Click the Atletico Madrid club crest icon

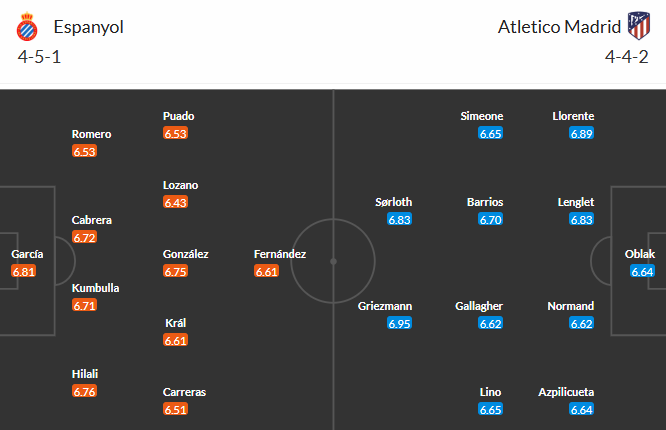[639, 26]
